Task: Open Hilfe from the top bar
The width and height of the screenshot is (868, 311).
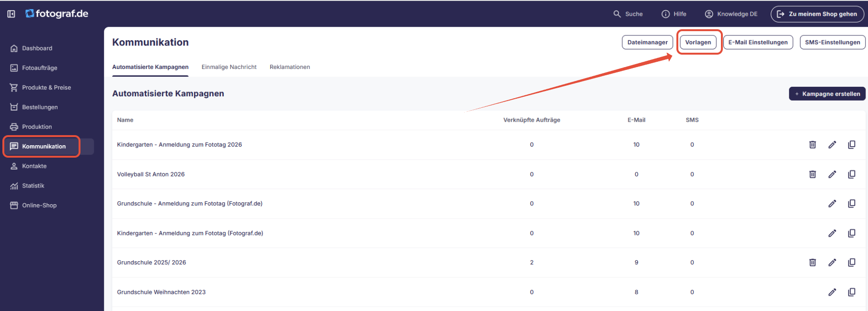Action: 674,14
